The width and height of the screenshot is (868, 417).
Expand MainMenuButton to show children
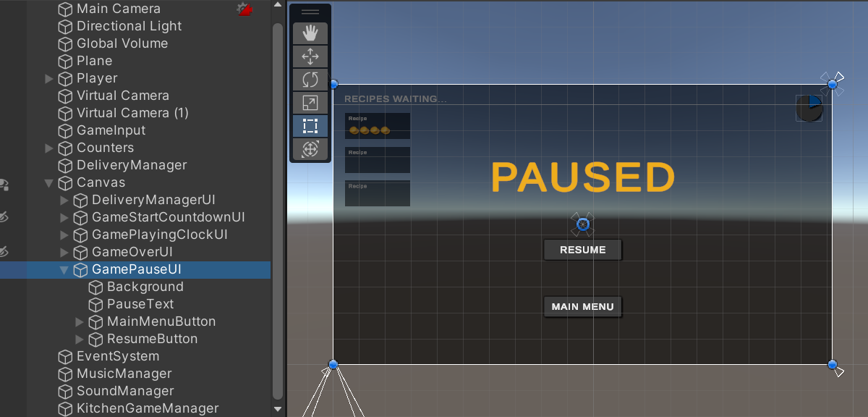[80, 321]
